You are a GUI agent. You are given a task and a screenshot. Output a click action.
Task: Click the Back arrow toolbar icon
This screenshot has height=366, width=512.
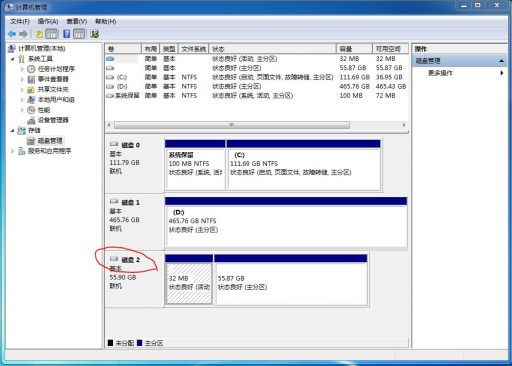click(x=12, y=34)
